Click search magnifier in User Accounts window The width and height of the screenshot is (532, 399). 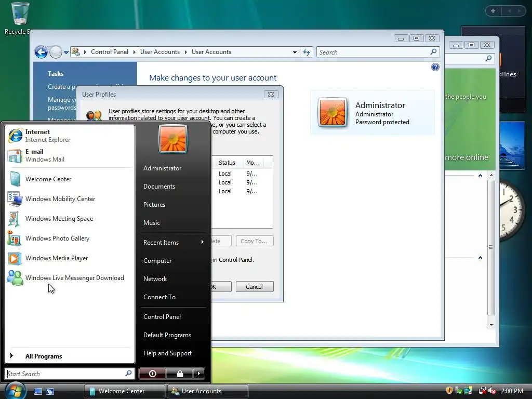coord(433,52)
